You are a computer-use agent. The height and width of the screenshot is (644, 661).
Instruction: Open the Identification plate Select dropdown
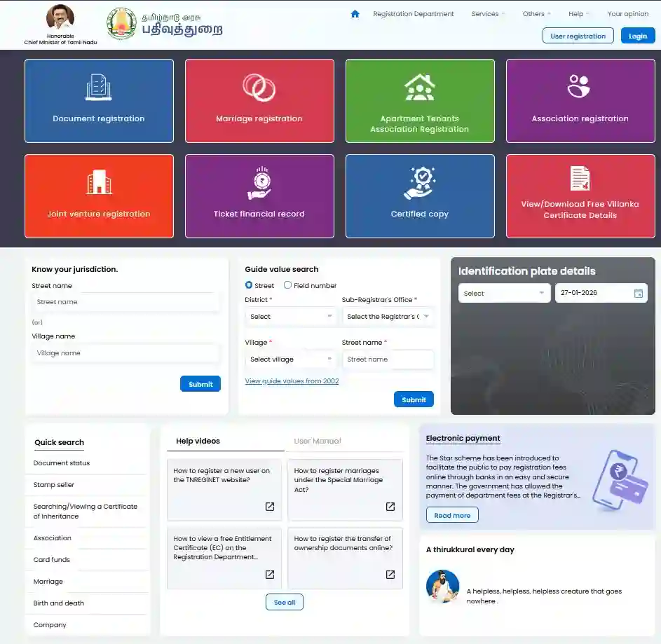503,294
